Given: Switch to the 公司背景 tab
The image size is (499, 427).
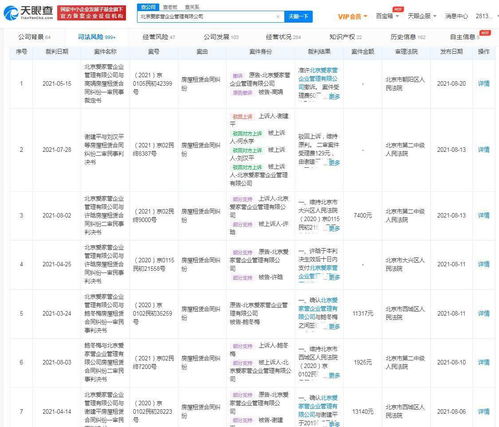Looking at the screenshot, I should point(34,37).
